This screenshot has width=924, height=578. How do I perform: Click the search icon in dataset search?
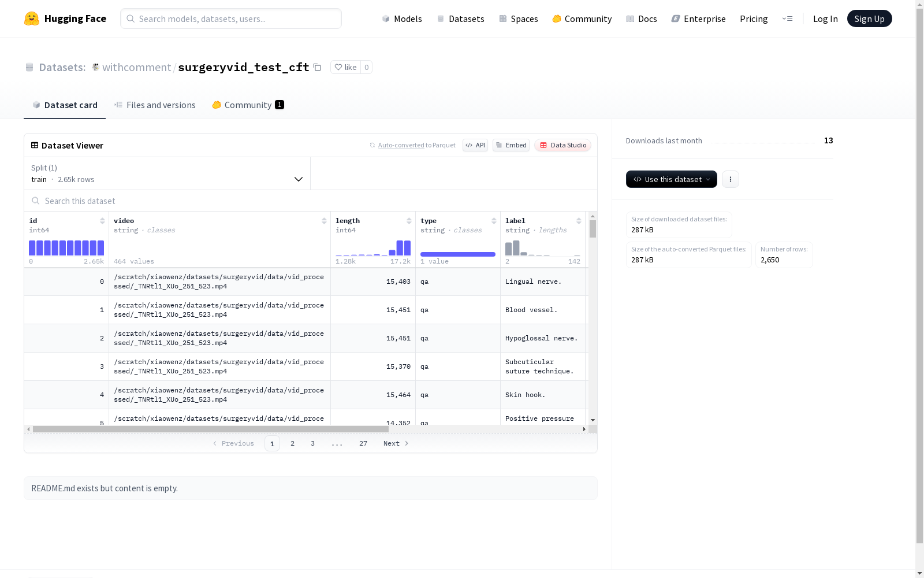click(36, 201)
